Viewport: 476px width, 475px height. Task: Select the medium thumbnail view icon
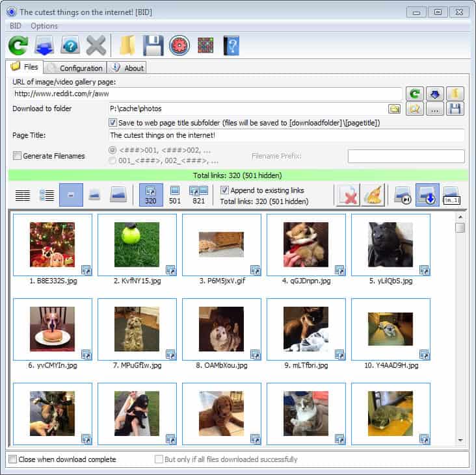[x=94, y=195]
